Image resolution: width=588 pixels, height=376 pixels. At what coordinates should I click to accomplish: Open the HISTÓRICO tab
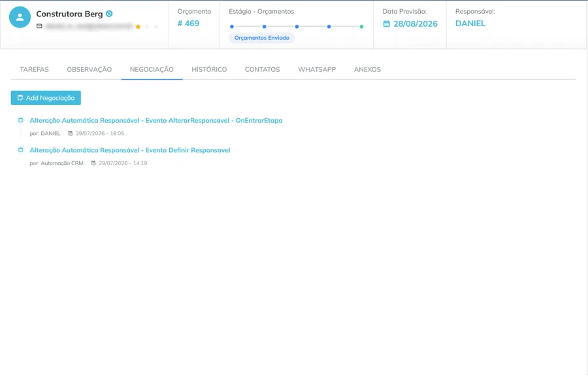209,69
